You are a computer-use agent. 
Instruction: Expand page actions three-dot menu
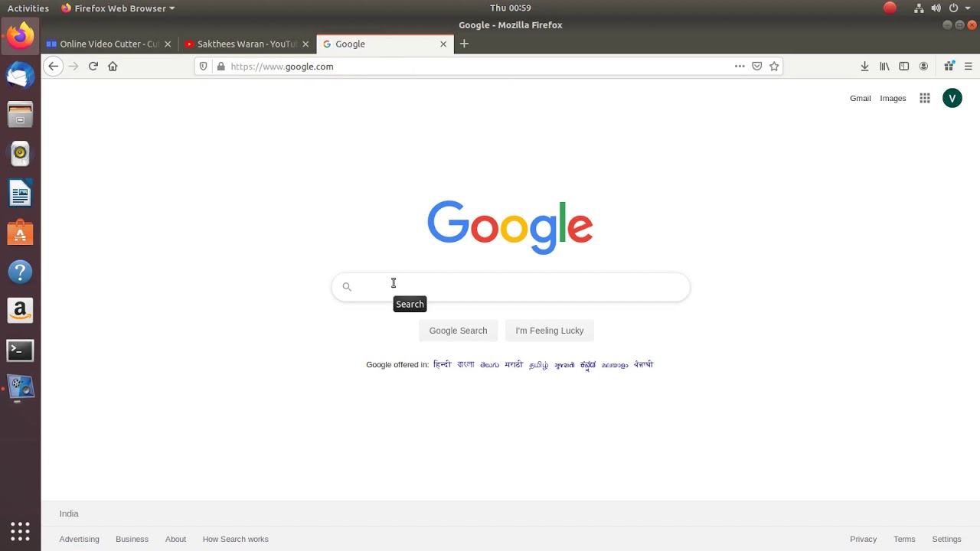(740, 67)
